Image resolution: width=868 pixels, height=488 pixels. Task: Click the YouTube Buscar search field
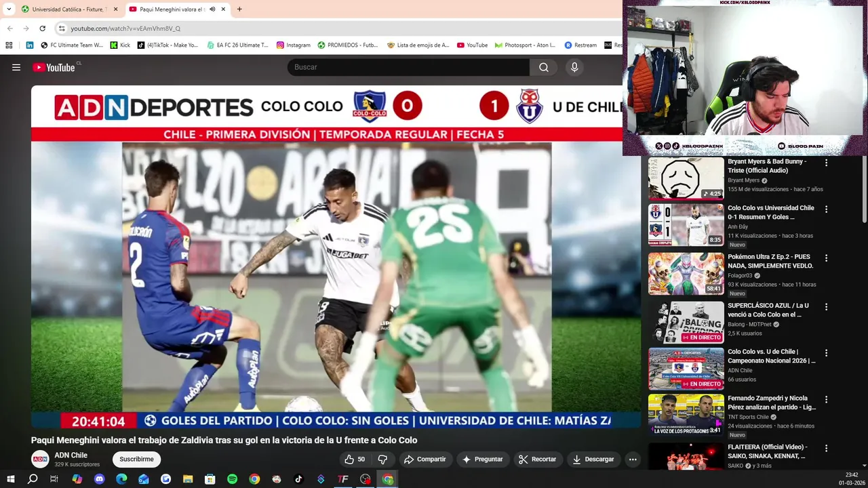pyautogui.click(x=408, y=67)
